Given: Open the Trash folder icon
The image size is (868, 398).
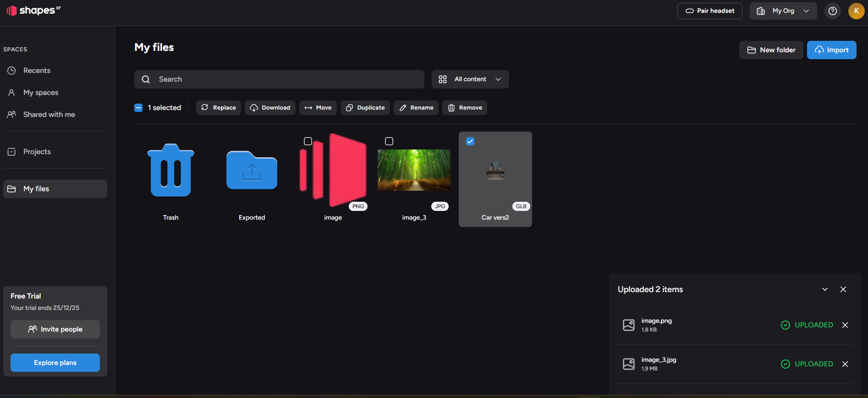Looking at the screenshot, I should click(170, 171).
